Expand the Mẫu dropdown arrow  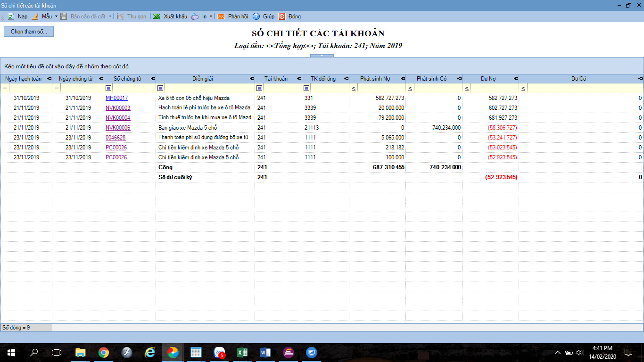pyautogui.click(x=56, y=16)
